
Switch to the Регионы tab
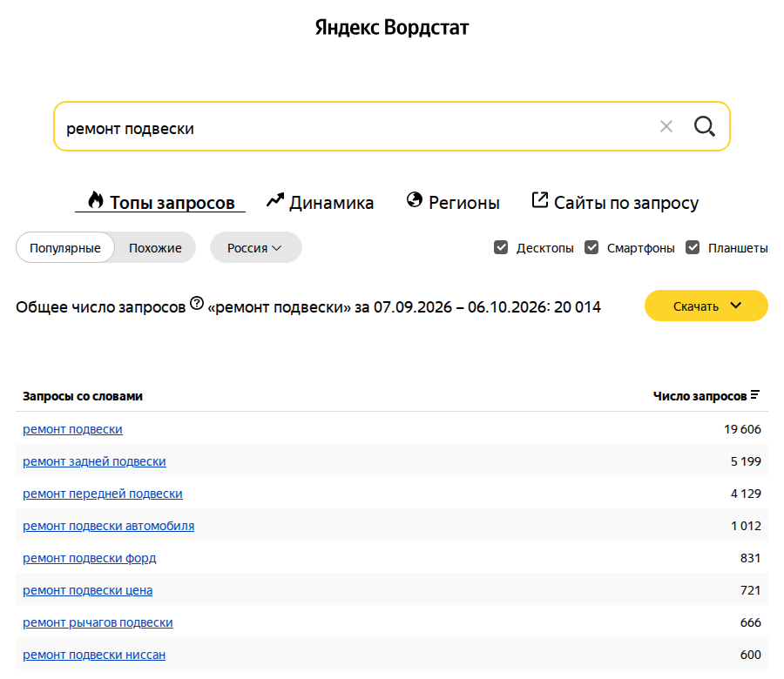[x=453, y=202]
